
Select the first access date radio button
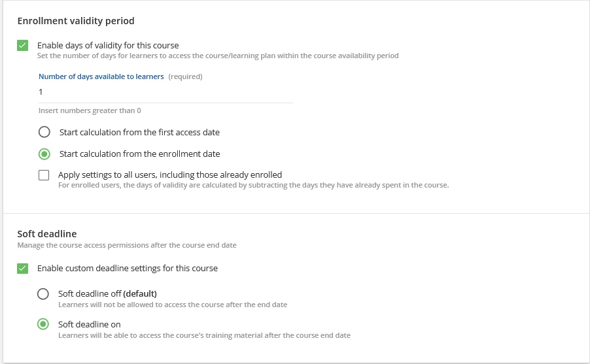44,132
